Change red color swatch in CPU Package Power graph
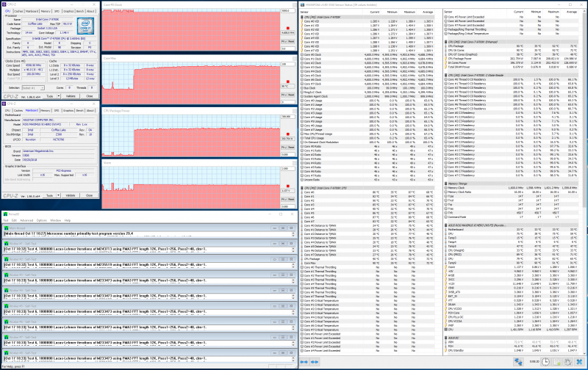 (288, 134)
